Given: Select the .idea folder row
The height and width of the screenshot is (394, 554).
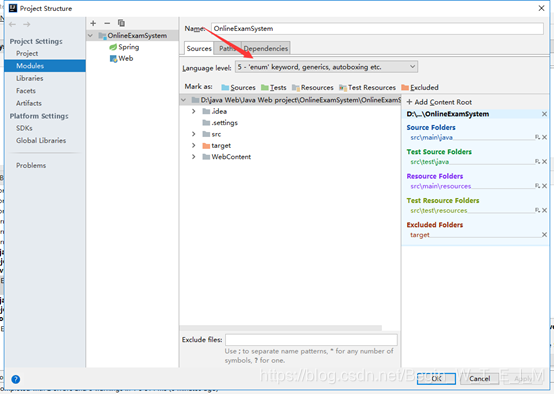Looking at the screenshot, I should (215, 111).
